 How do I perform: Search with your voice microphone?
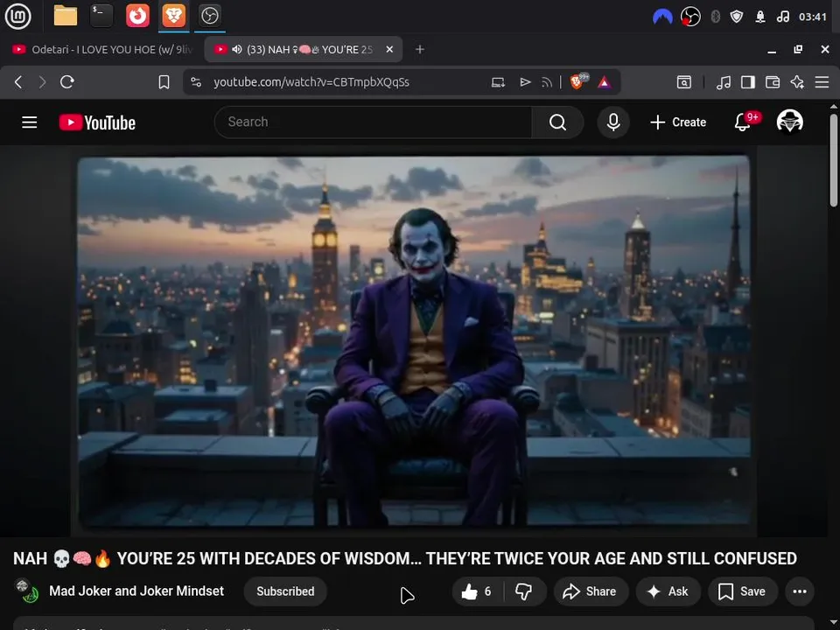click(613, 122)
